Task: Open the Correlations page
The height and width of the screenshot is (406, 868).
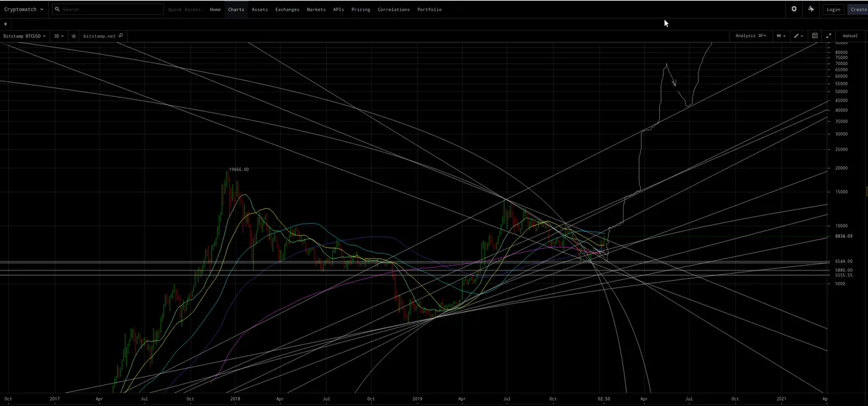Action: 393,9
